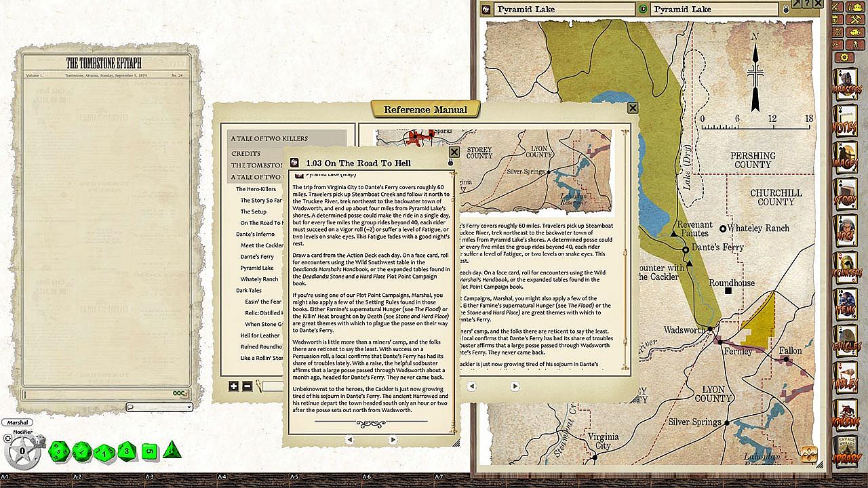Go to previous page in Road To Hell
This screenshot has width=868, height=488.
click(x=350, y=439)
